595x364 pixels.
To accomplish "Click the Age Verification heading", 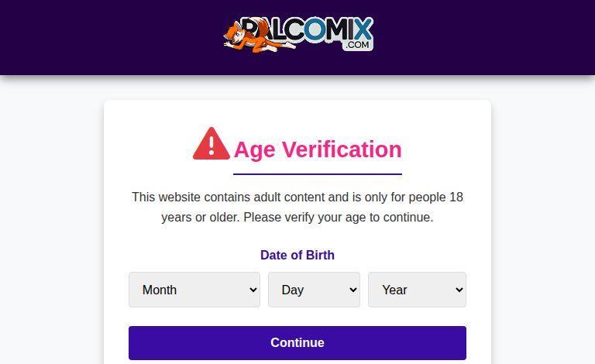I will pyautogui.click(x=318, y=149).
